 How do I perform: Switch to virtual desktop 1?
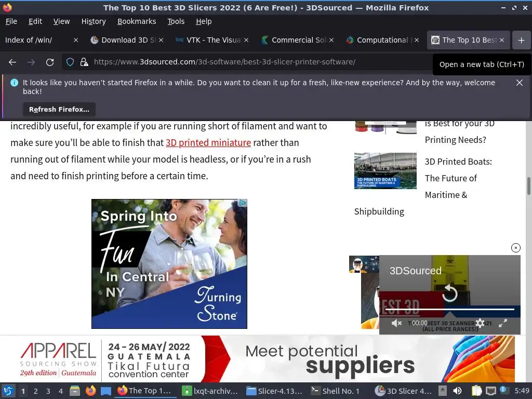tap(23, 391)
